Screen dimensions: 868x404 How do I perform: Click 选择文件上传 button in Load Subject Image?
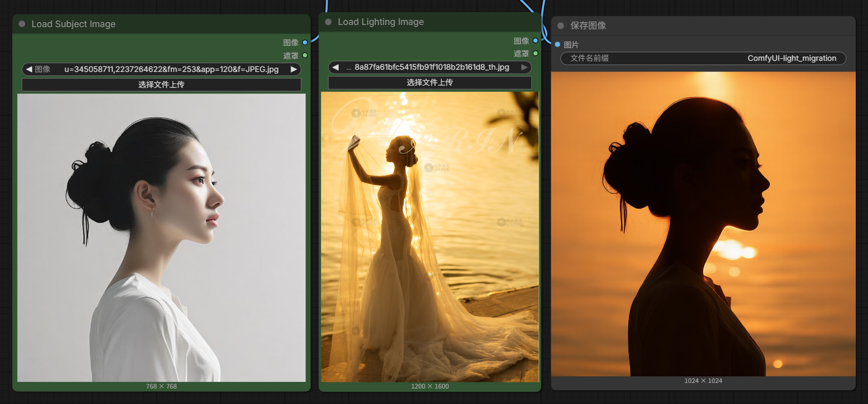(x=161, y=85)
